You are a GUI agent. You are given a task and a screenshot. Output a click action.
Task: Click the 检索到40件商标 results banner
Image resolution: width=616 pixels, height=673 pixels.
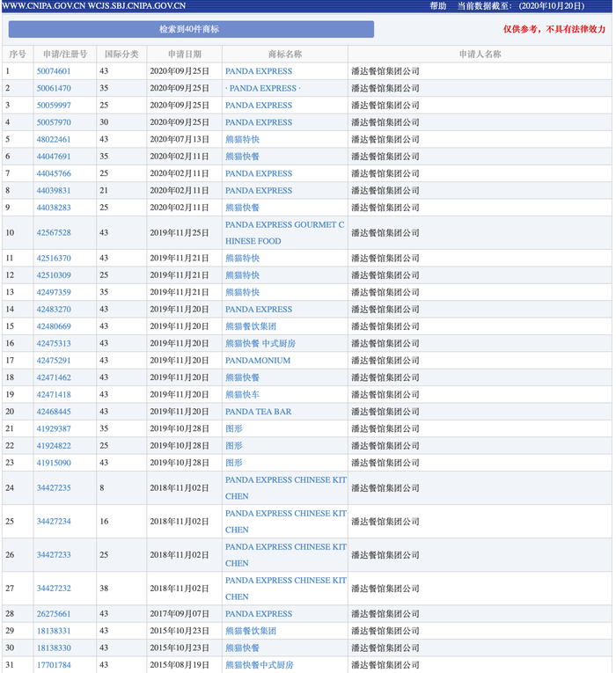pyautogui.click(x=191, y=29)
